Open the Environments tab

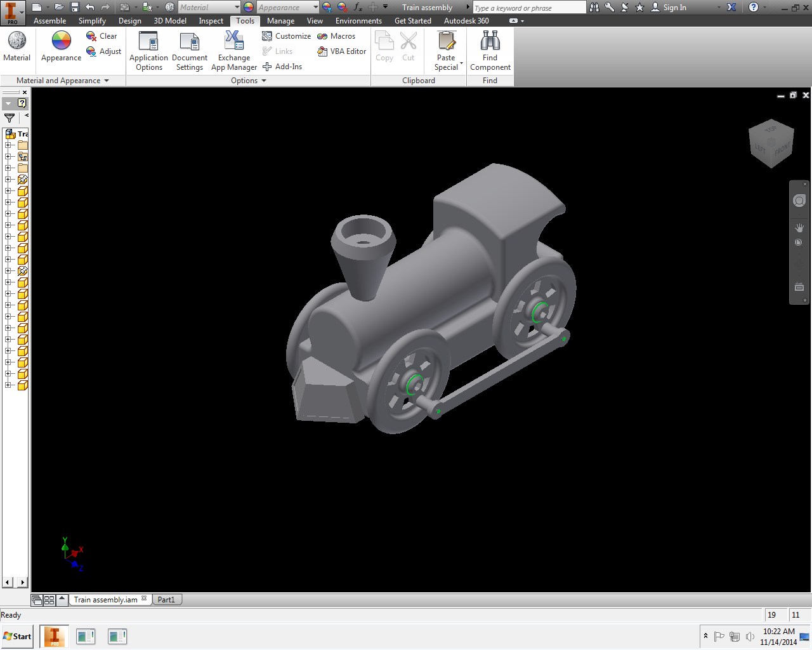(358, 21)
